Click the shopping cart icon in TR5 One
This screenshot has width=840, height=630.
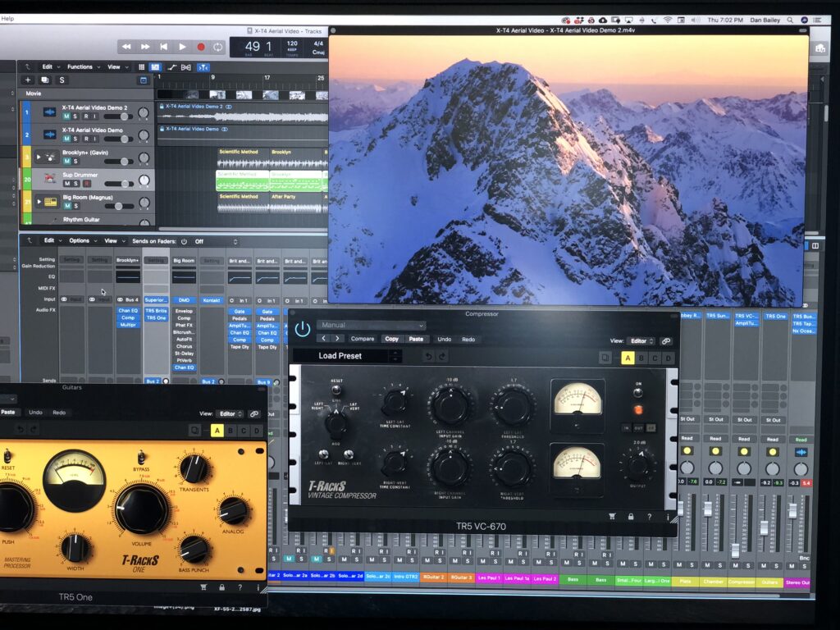click(203, 587)
